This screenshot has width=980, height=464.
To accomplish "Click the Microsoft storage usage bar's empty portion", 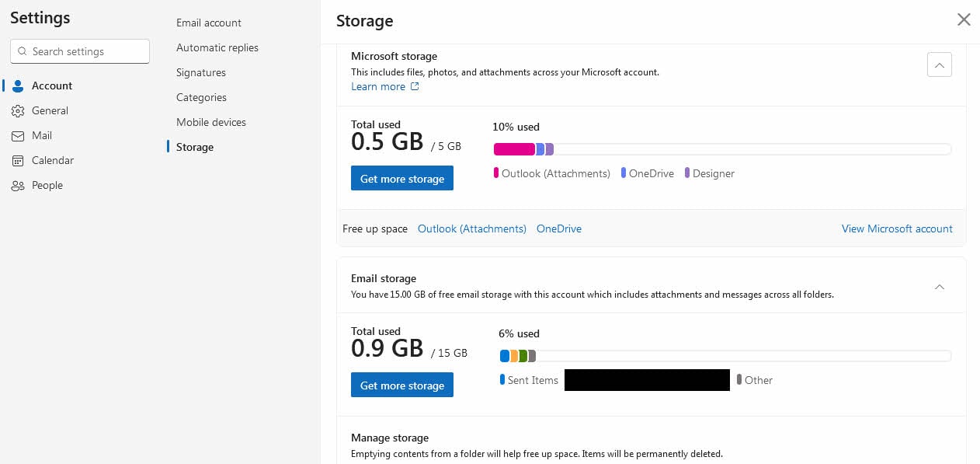I will pos(752,149).
